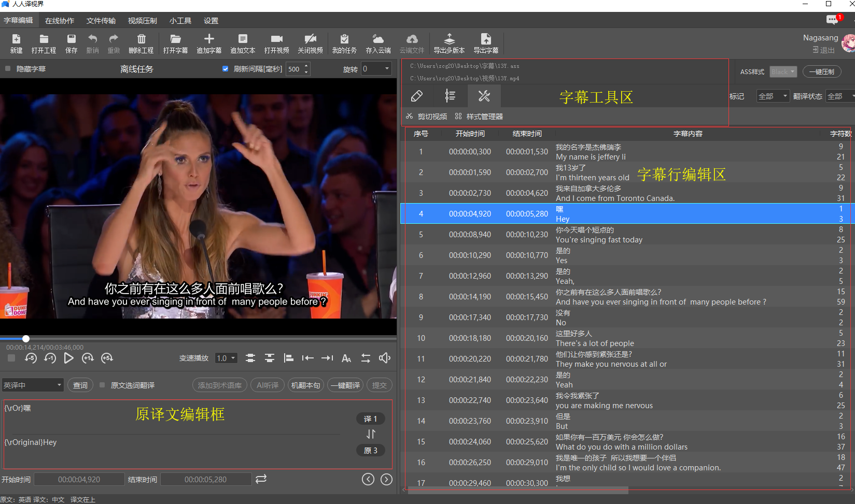855x504 pixels.
Task: Click 退出 logout link
Action: coord(824,50)
